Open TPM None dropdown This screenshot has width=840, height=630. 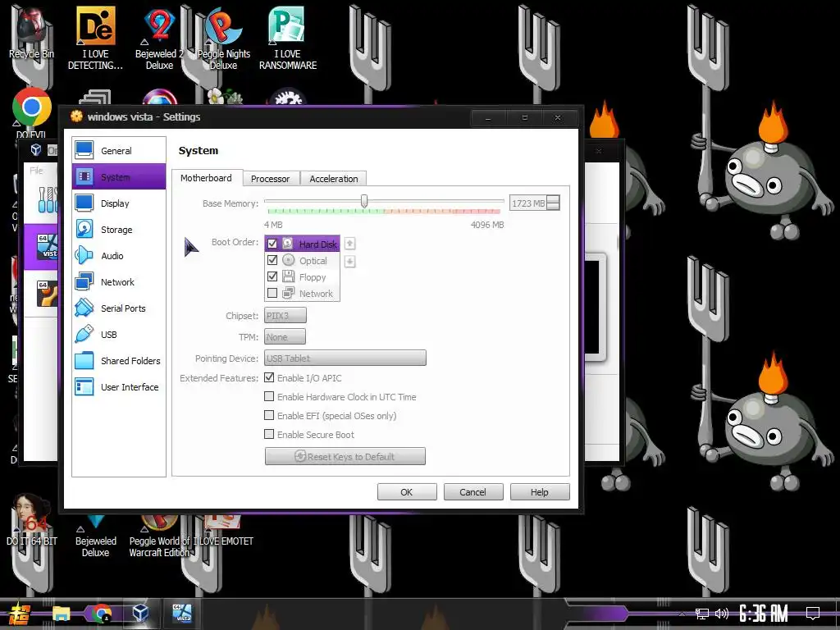[285, 337]
